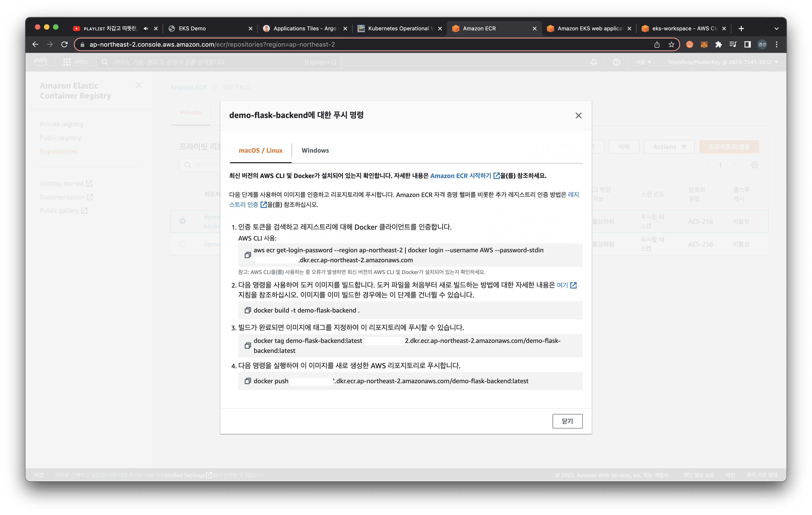812x515 pixels.
Task: Switch to the Applications Tiles - Argo tab
Action: [305, 29]
